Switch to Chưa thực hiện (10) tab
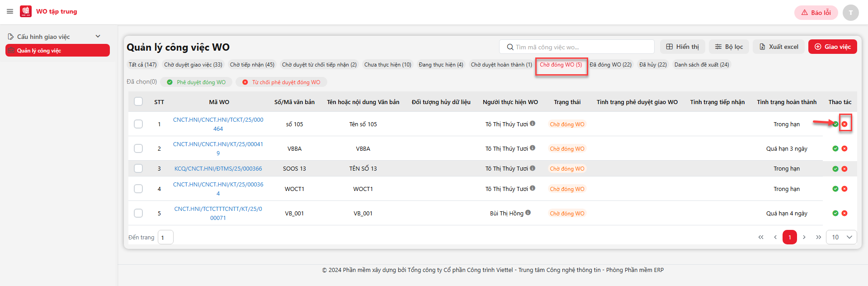 [388, 65]
